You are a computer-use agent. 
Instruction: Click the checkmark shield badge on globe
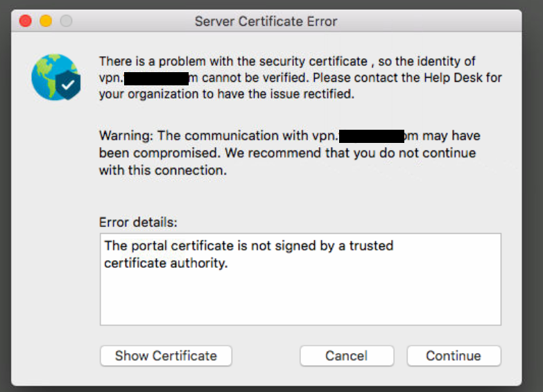68,85
